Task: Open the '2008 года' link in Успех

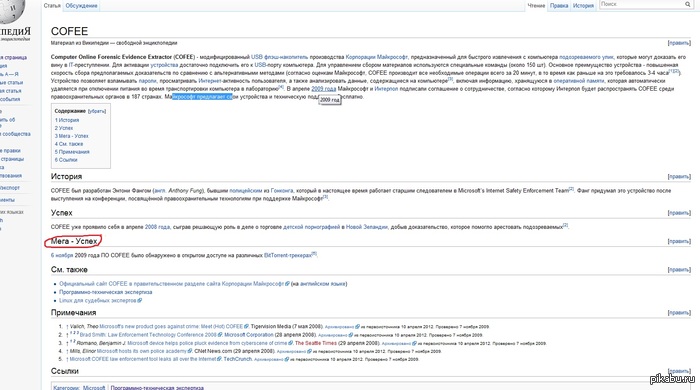Action: (157, 227)
